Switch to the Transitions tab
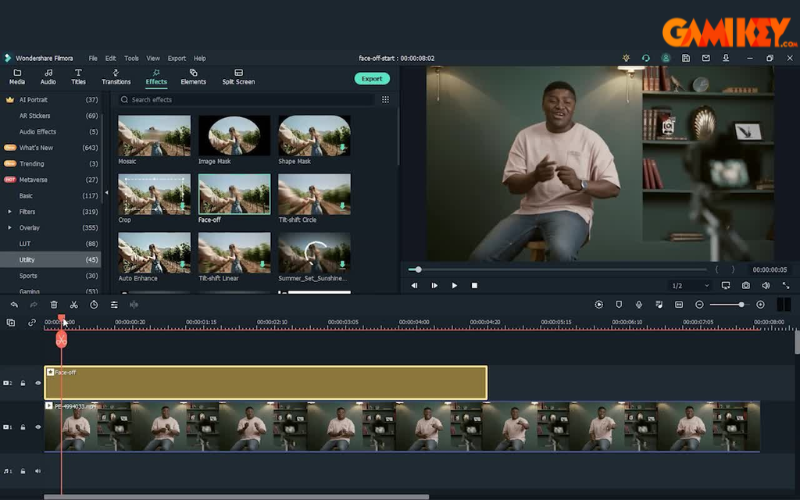This screenshot has height=500, width=800. (x=116, y=77)
